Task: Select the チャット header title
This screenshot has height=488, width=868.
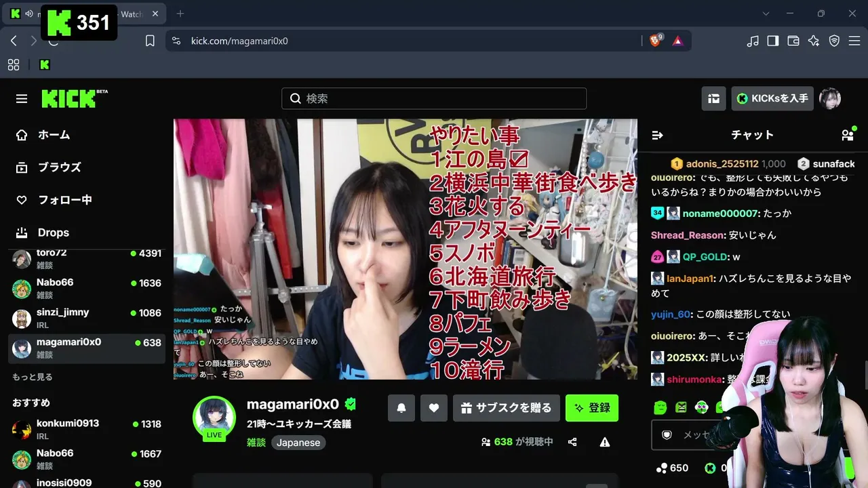Action: point(752,135)
